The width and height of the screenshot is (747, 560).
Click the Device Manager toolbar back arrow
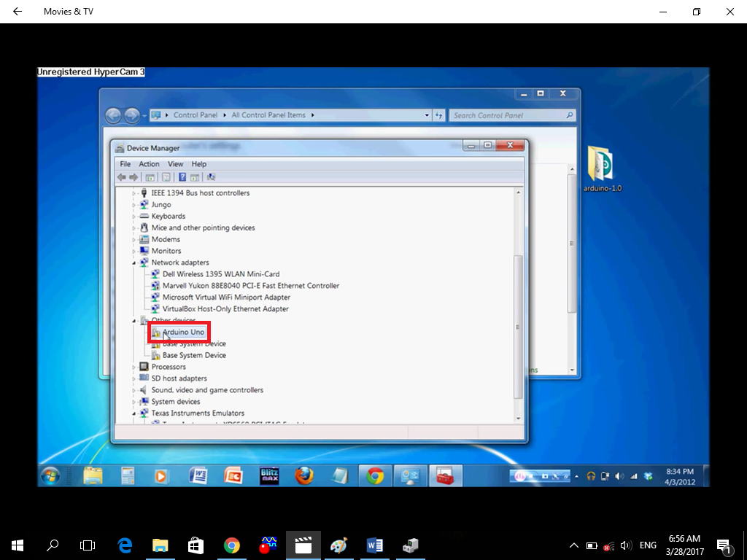tap(122, 177)
